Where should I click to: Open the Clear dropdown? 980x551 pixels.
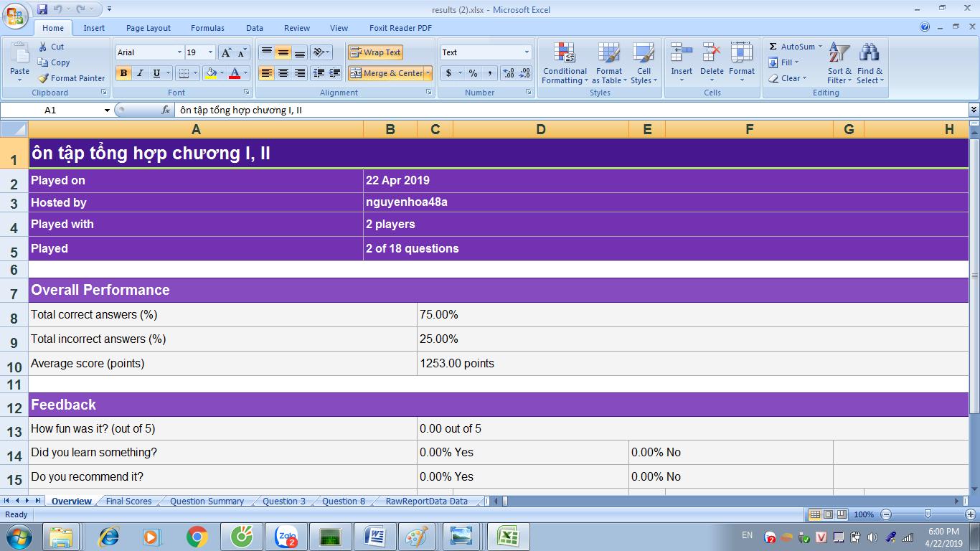point(787,78)
